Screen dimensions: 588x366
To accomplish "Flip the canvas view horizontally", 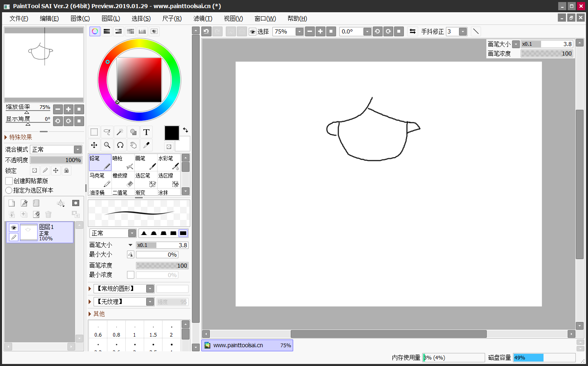I will (412, 31).
